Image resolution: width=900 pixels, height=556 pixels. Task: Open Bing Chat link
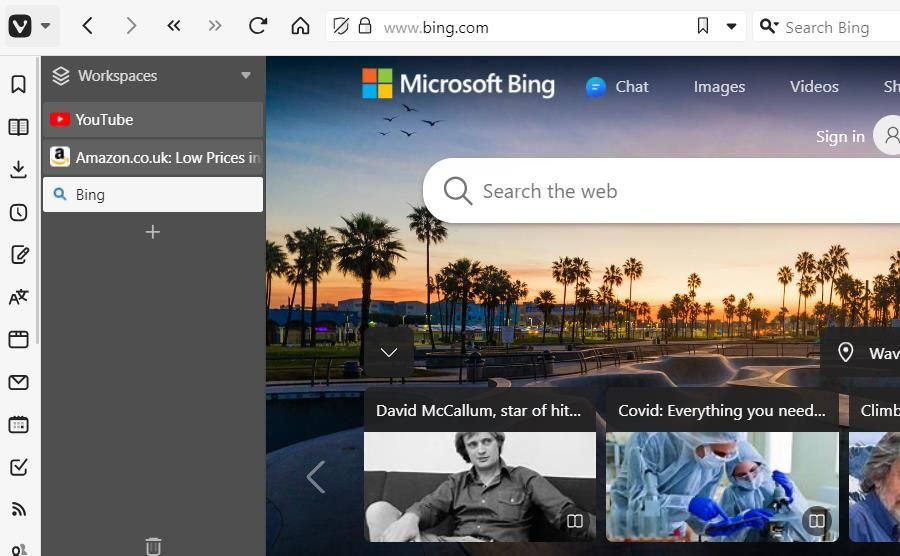[618, 87]
